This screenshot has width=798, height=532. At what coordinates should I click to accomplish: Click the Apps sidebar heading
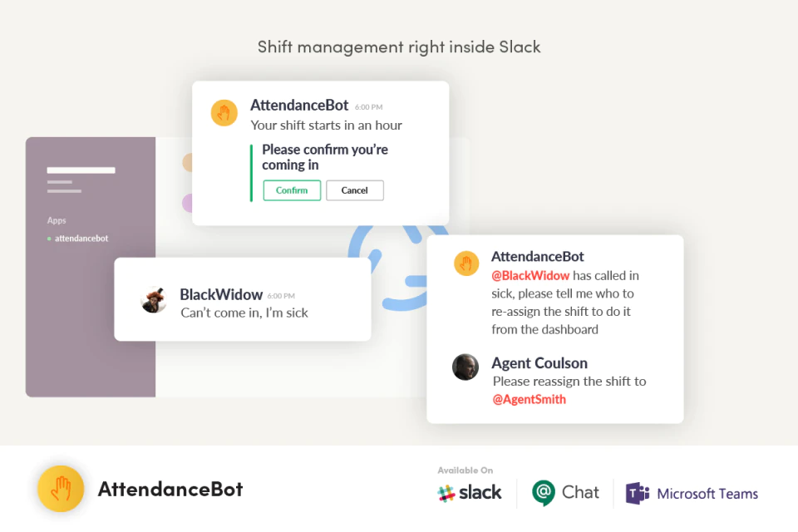coord(57,220)
